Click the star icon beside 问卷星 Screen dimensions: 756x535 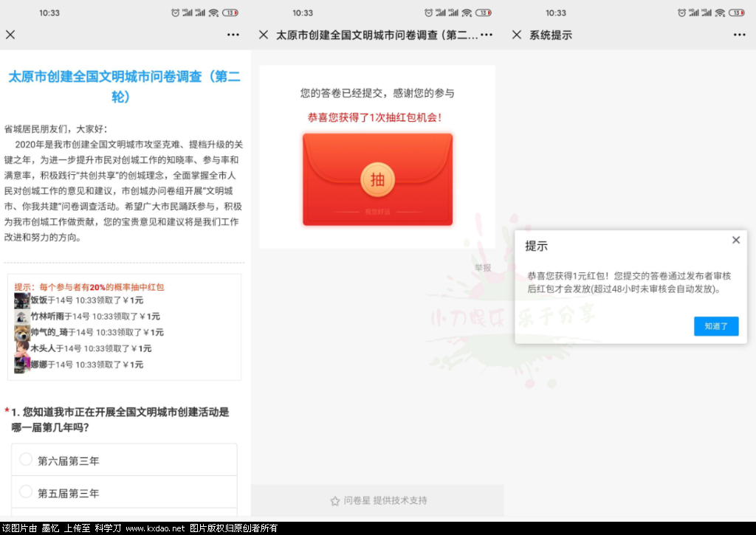[x=334, y=501]
